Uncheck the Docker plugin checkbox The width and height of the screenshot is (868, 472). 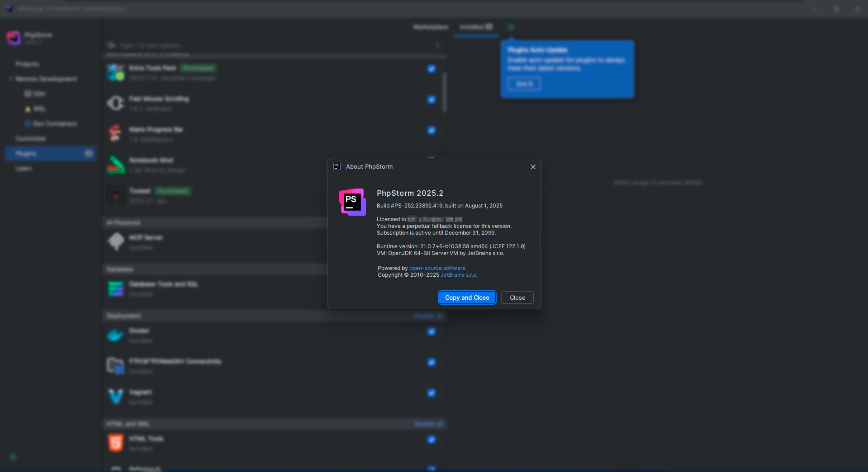tap(432, 331)
